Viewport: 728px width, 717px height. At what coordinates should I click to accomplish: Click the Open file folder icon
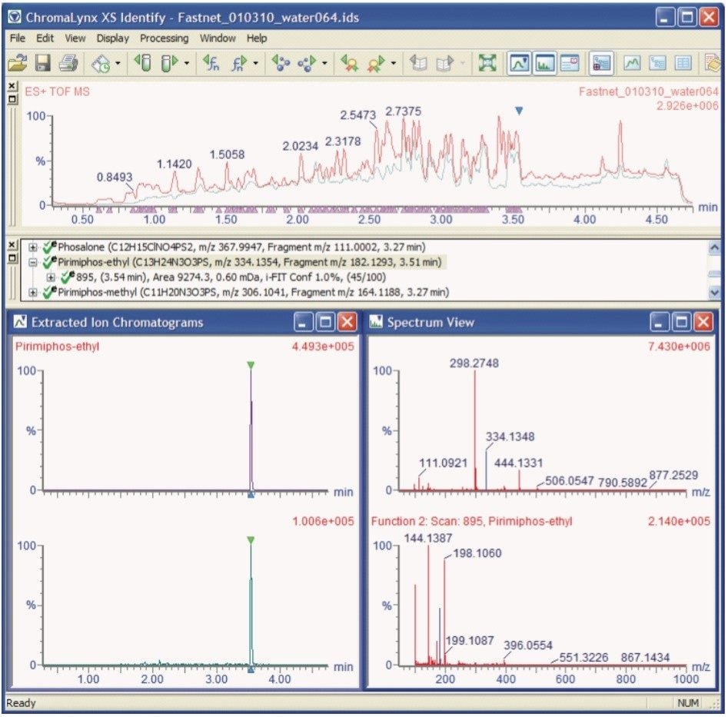point(18,63)
